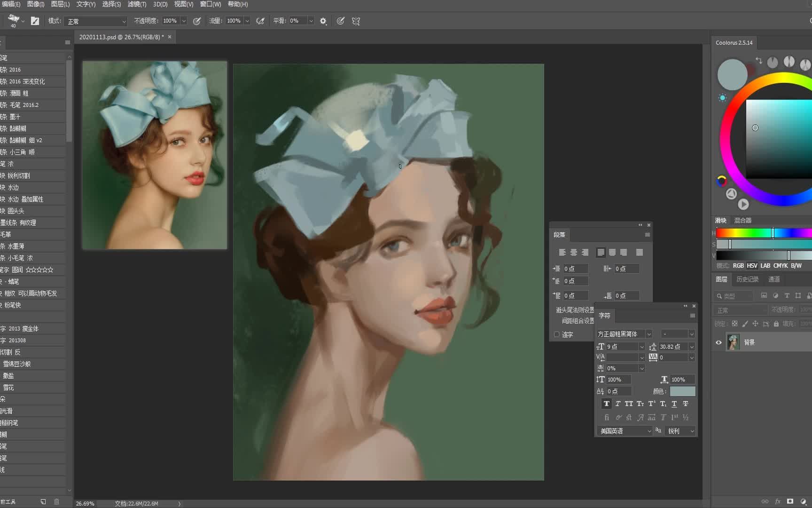Image resolution: width=812 pixels, height=508 pixels.
Task: Open the brush preset picker thumbnail
Action: 14,20
